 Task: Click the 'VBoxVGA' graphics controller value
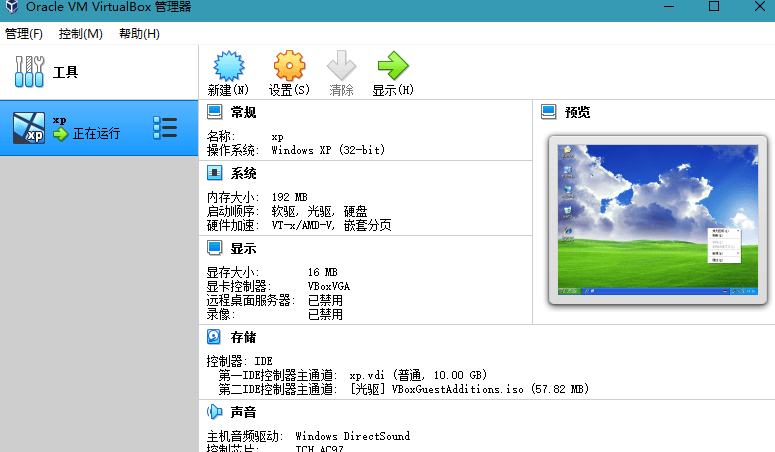click(x=329, y=286)
